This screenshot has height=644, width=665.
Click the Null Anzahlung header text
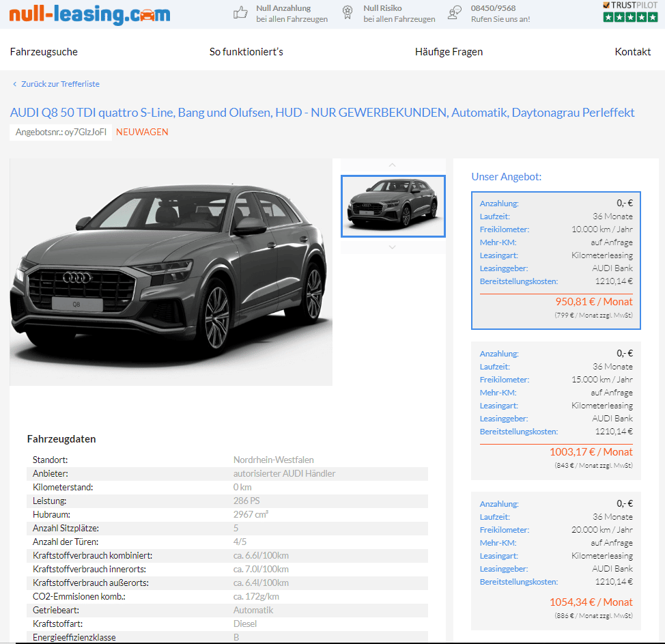click(283, 8)
